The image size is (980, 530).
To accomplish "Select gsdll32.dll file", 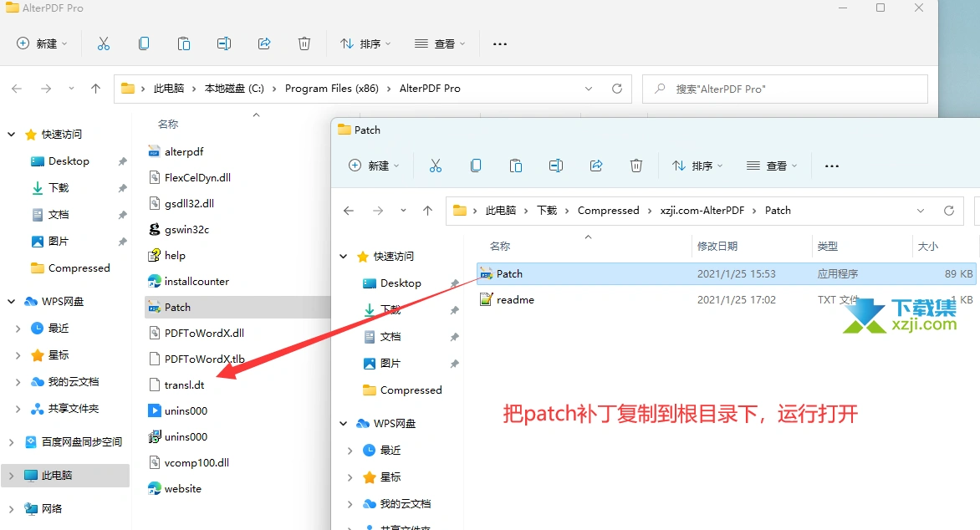I will coord(181,204).
